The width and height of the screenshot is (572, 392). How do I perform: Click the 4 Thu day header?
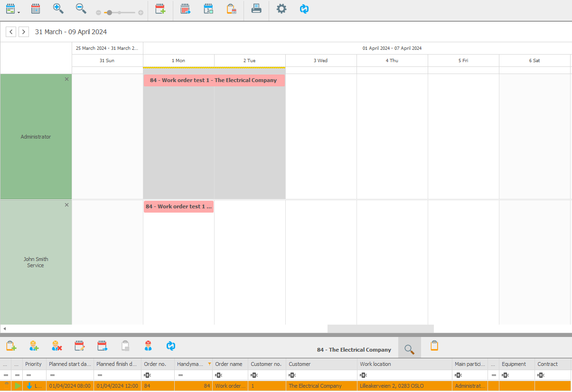pos(392,61)
